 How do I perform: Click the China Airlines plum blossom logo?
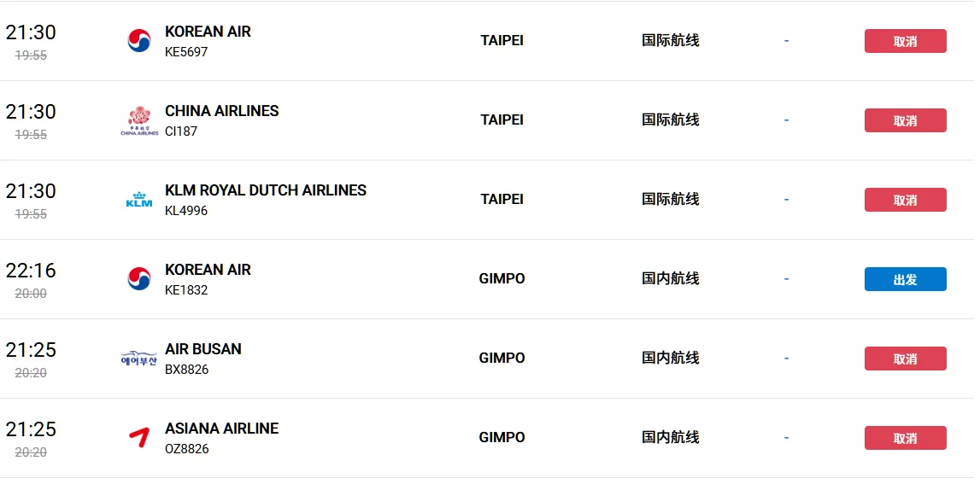(x=138, y=120)
